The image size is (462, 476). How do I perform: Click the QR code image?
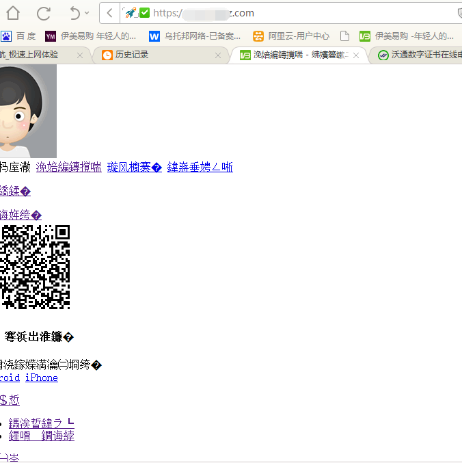pyautogui.click(x=35, y=267)
